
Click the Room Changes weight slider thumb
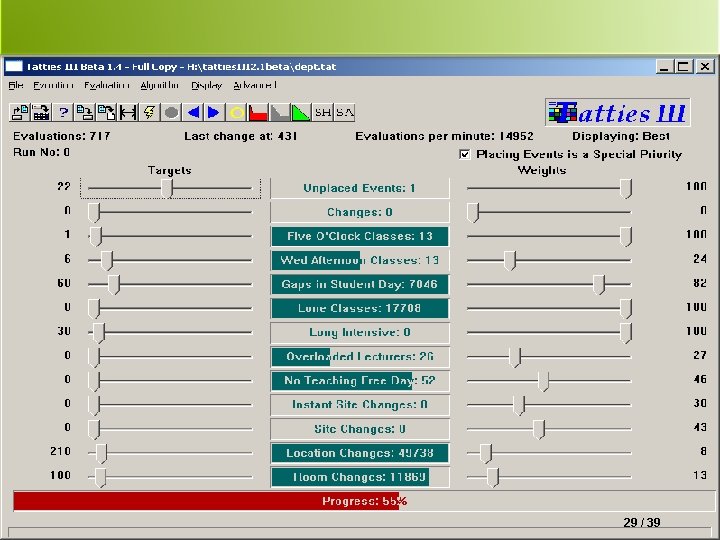(x=493, y=478)
